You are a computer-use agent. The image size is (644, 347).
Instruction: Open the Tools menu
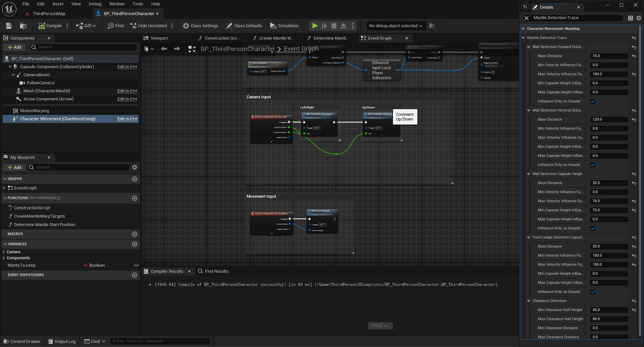click(138, 4)
